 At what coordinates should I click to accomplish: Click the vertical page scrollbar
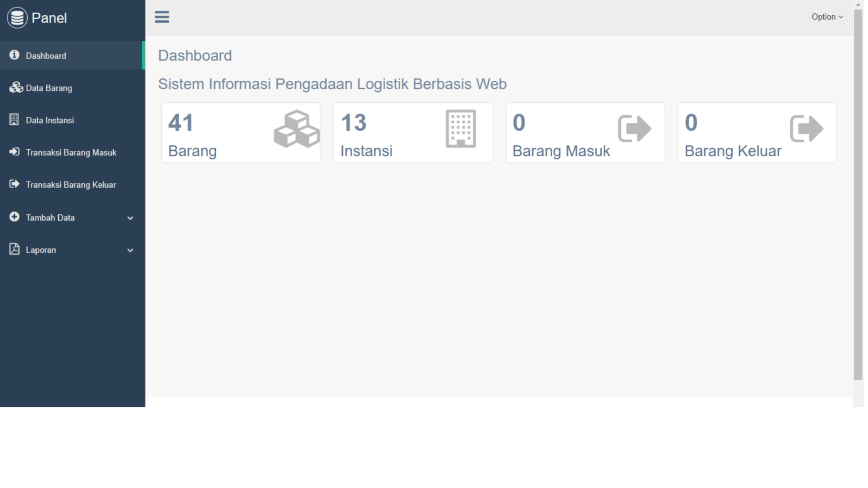pos(858,195)
